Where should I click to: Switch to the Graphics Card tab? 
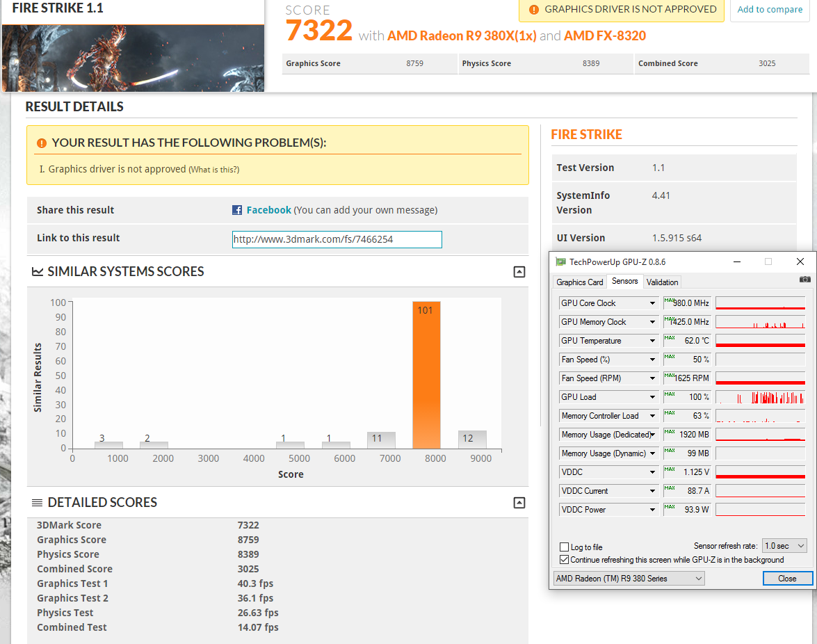coord(579,282)
